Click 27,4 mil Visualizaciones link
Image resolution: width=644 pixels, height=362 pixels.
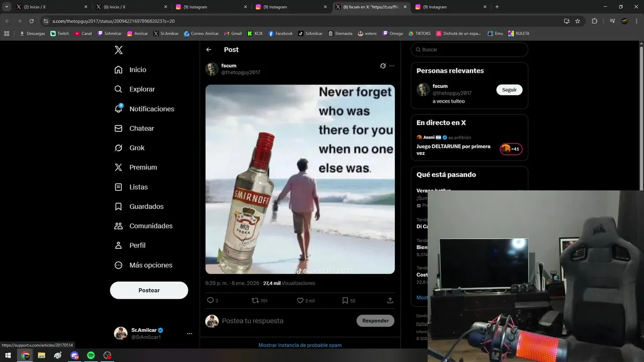tap(289, 283)
